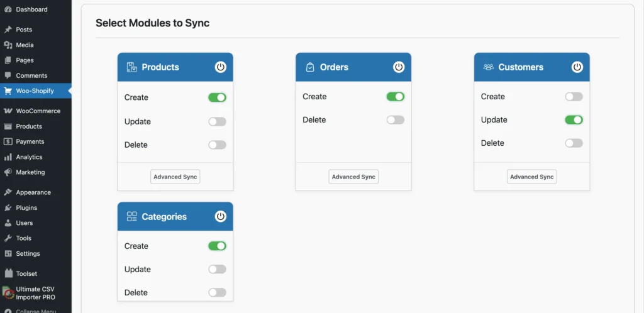
Task: Toggle the Customers module power button
Action: point(577,67)
